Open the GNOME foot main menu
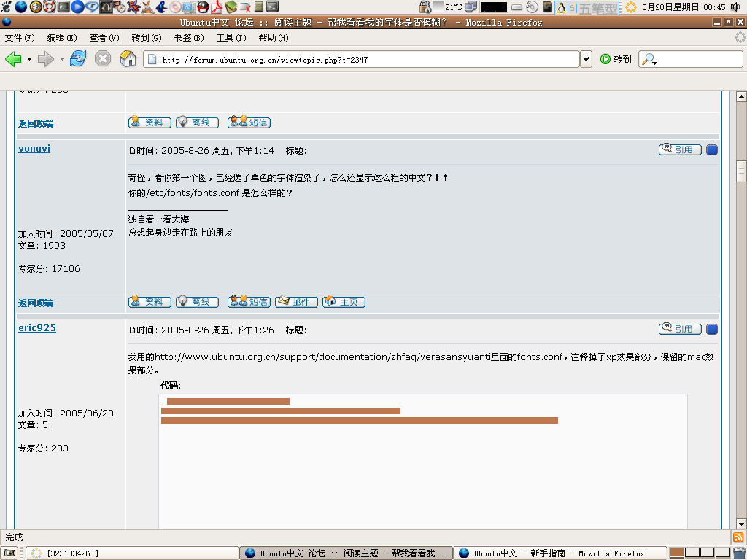The height and width of the screenshot is (560, 747). pyautogui.click(x=6, y=7)
